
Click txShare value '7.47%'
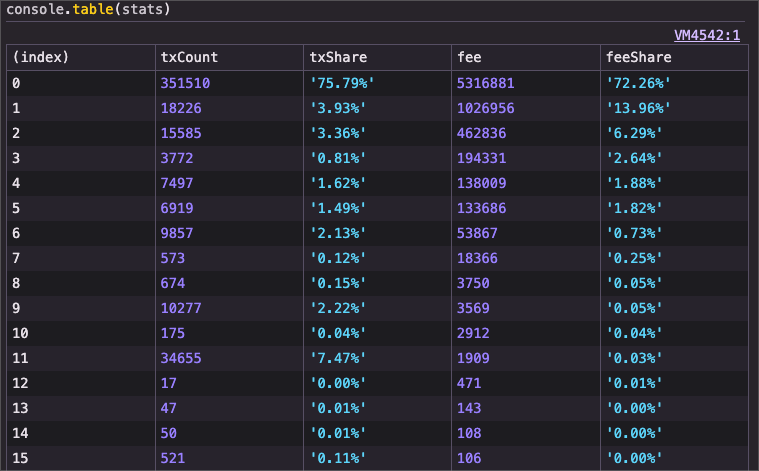(338, 358)
